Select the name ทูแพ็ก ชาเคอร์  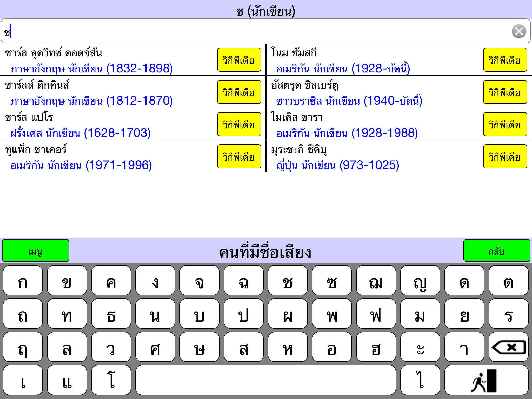36,150
